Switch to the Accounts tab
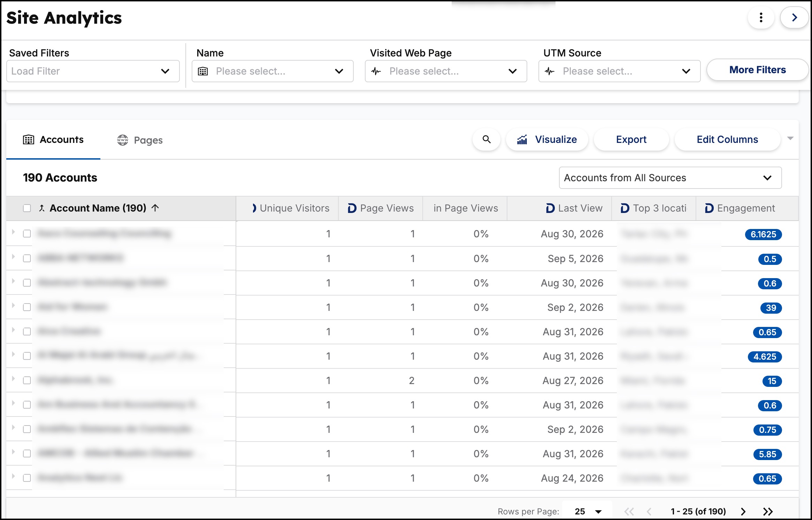The height and width of the screenshot is (520, 812). tap(53, 140)
